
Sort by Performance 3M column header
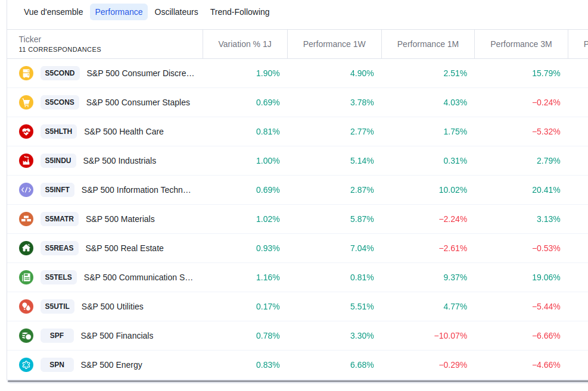coord(521,44)
